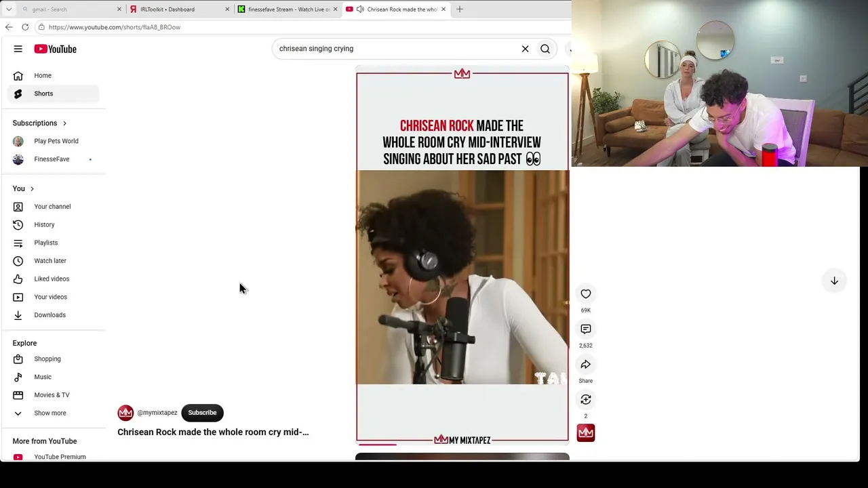Share the short using the arrow icon
The image size is (868, 488).
point(586,364)
